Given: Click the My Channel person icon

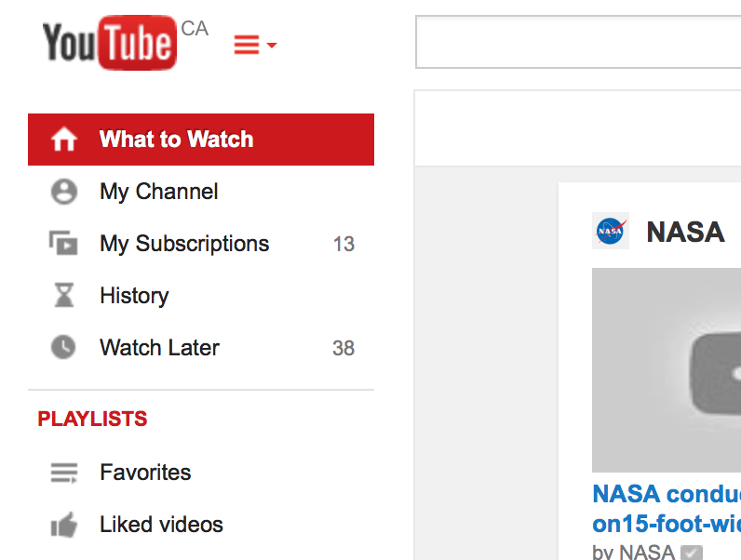Looking at the screenshot, I should point(64,192).
